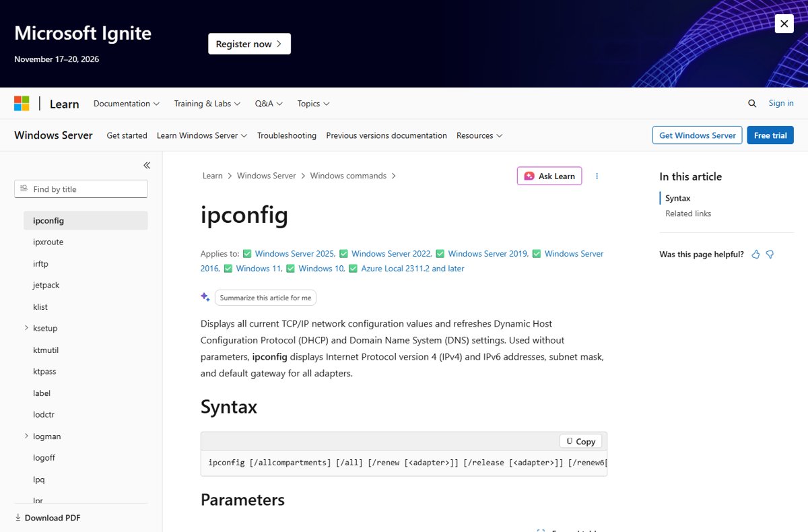The image size is (808, 532).
Task: Click Summarize this article for me
Action: click(x=265, y=298)
